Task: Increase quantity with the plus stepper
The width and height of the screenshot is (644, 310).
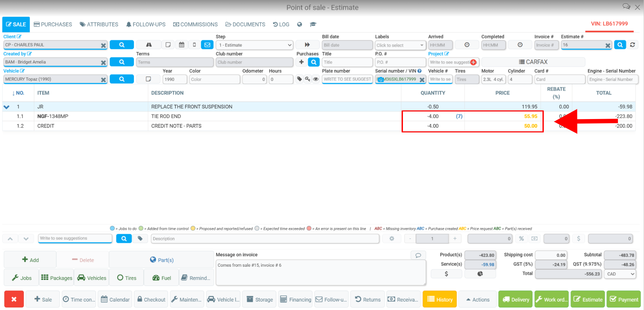Action: coord(455,238)
